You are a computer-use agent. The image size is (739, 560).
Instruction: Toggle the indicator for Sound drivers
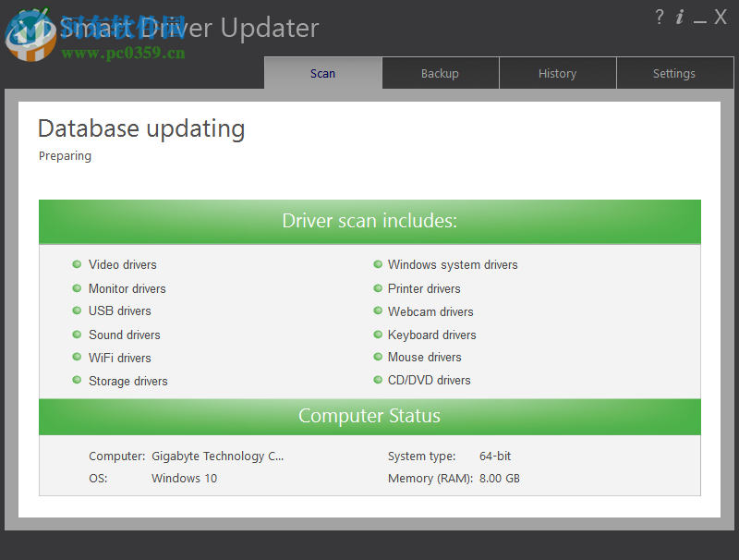tap(77, 335)
